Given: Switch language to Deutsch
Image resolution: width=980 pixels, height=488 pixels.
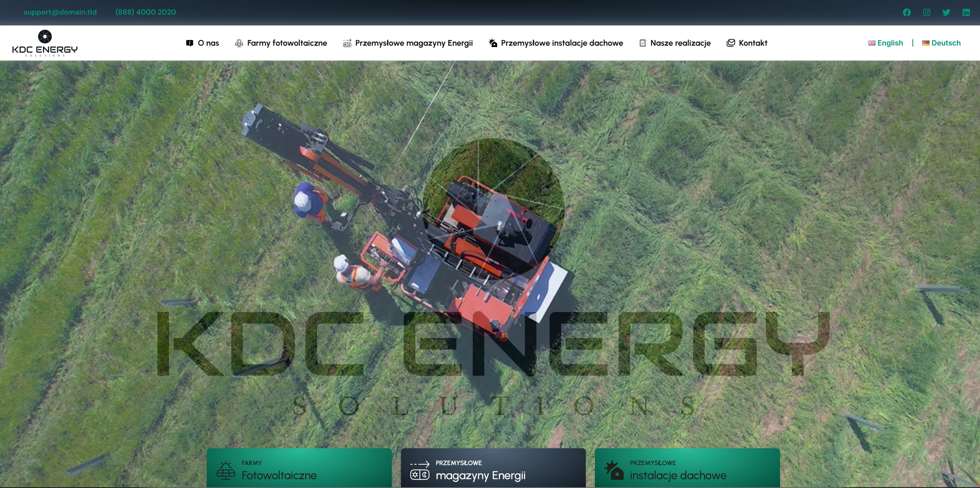Looking at the screenshot, I should pyautogui.click(x=946, y=43).
